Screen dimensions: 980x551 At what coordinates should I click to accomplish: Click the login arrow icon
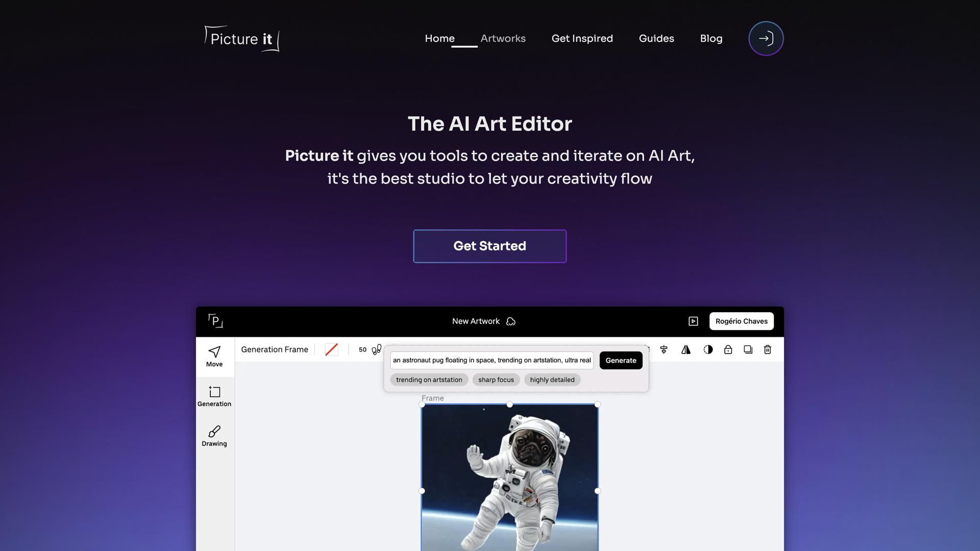(766, 38)
